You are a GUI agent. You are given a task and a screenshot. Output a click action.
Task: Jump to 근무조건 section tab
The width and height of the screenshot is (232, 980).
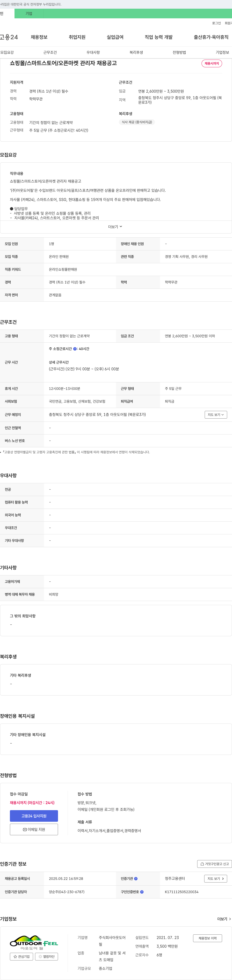pyautogui.click(x=50, y=53)
